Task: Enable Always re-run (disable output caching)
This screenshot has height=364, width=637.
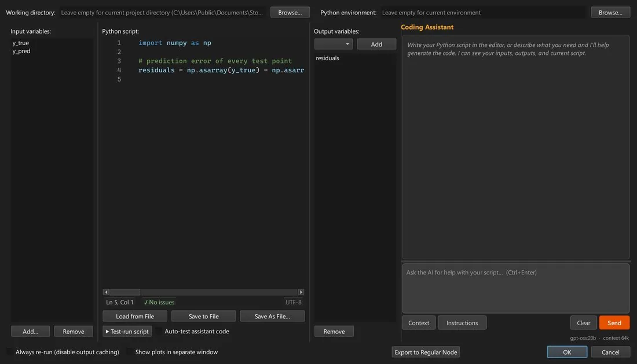Action: coord(10,352)
